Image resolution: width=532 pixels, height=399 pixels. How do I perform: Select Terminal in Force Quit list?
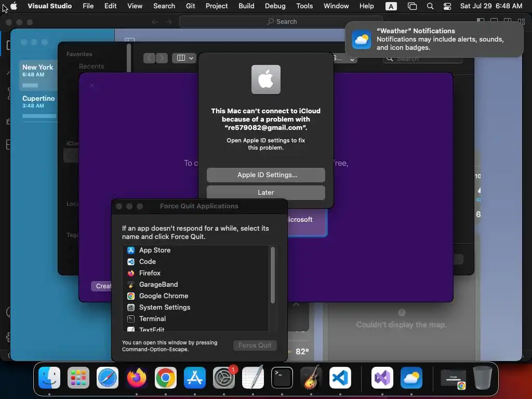(196, 318)
